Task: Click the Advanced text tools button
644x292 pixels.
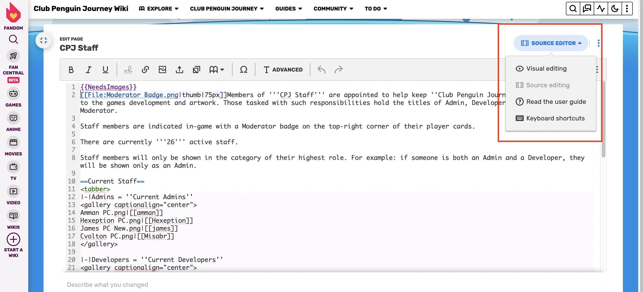Action: (x=283, y=70)
